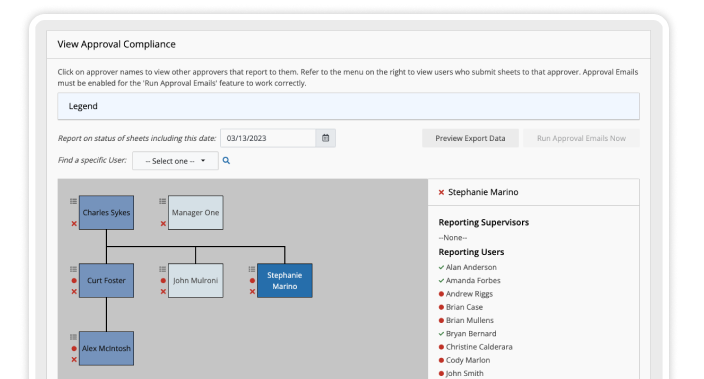Select the John Mulroni approver node
704x379 pixels.
point(195,280)
